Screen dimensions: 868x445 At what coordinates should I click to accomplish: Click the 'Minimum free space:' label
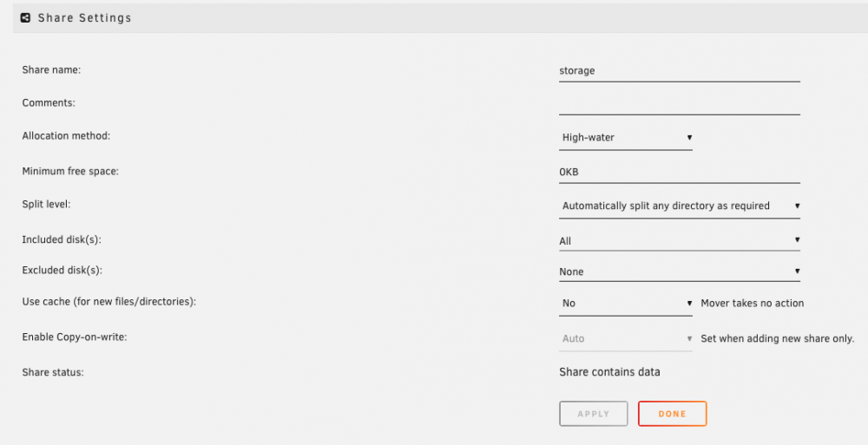pyautogui.click(x=70, y=172)
